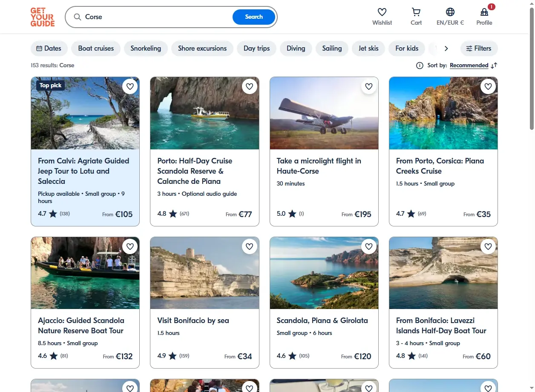
Task: Wishlist the Ajaccio Guided Scandola Boat Tour
Action: pos(130,246)
